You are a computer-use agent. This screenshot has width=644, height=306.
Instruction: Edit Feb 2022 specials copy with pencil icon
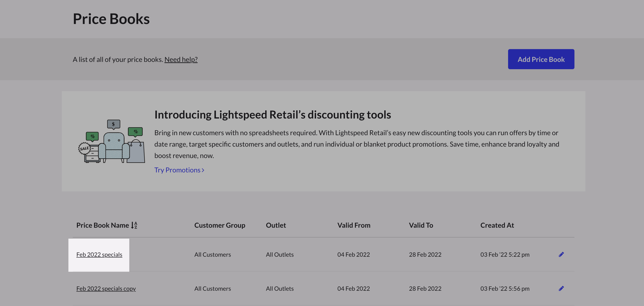coord(561,288)
